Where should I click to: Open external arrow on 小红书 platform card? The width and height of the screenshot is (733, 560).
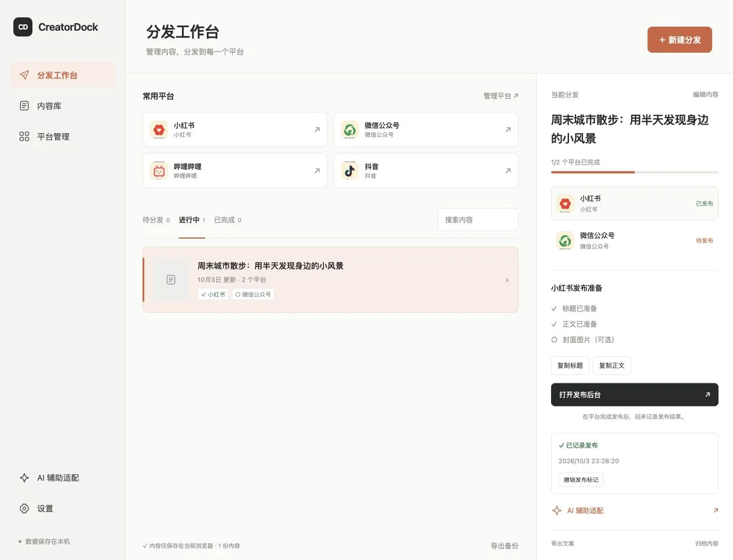point(317,130)
